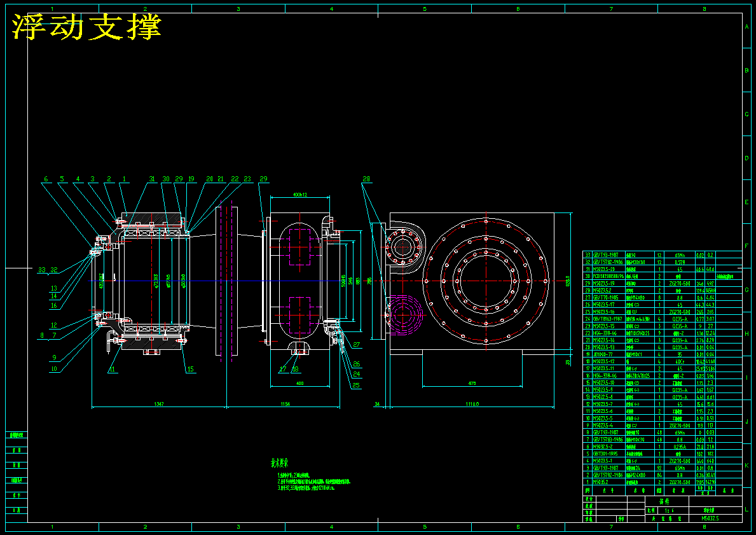Click ZG270-500 material in parts list row 9
Image resolution: width=756 pixels, height=535 pixels.
681,426
